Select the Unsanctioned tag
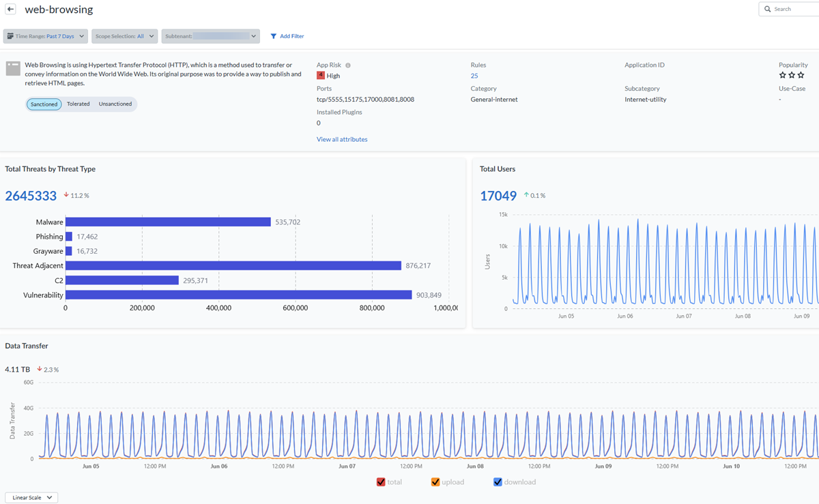Image resolution: width=819 pixels, height=504 pixels. (x=115, y=104)
